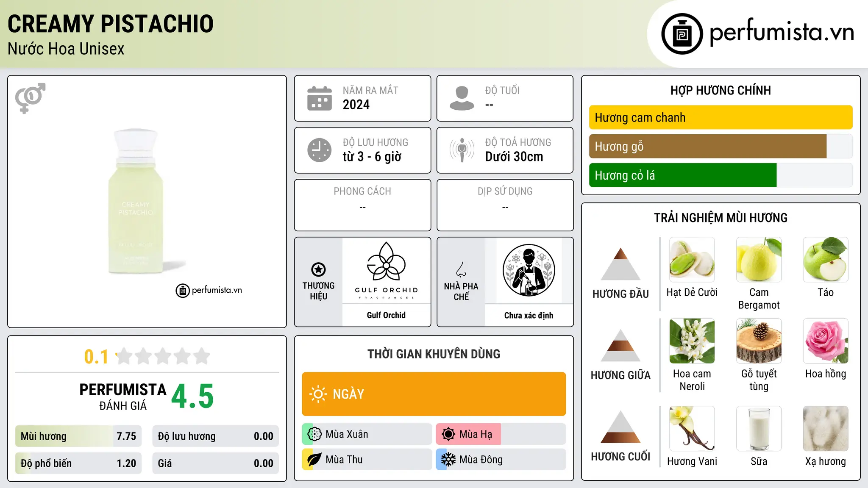868x488 pixels.
Task: Click the perfumer illustration icon
Action: [529, 270]
